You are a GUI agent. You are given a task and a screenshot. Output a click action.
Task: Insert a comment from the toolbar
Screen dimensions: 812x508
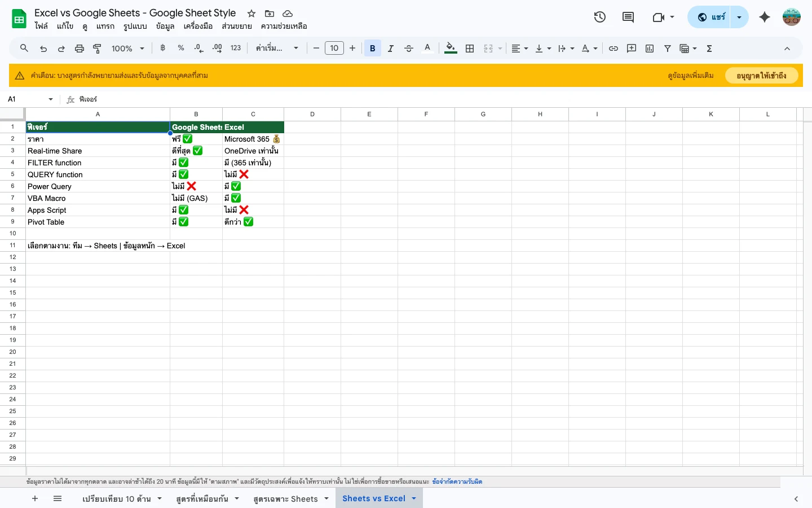tap(632, 48)
